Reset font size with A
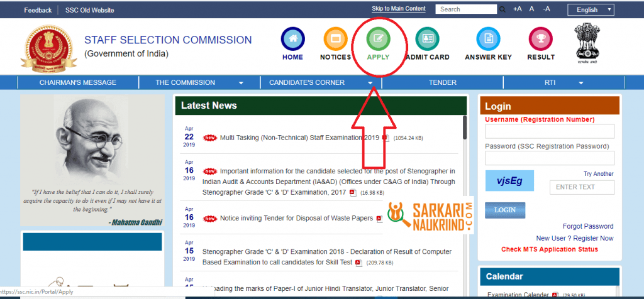Image resolution: width=644 pixels, height=299 pixels. tap(531, 9)
